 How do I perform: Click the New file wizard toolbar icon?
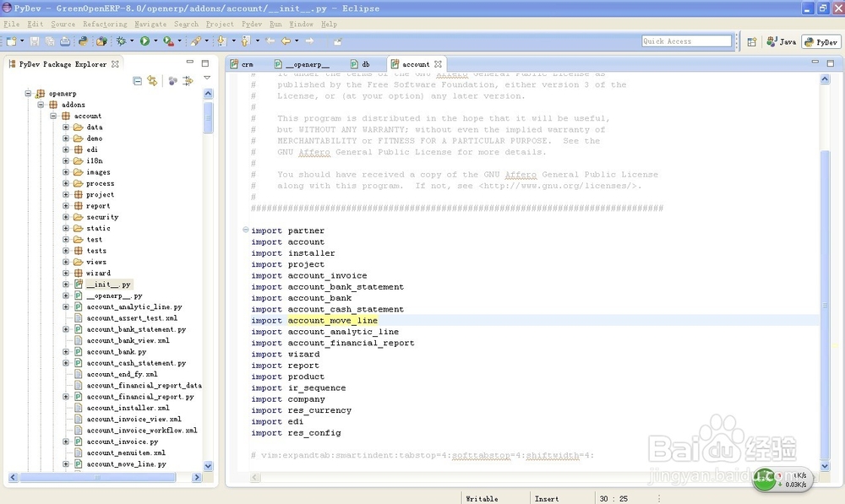pyautogui.click(x=11, y=41)
